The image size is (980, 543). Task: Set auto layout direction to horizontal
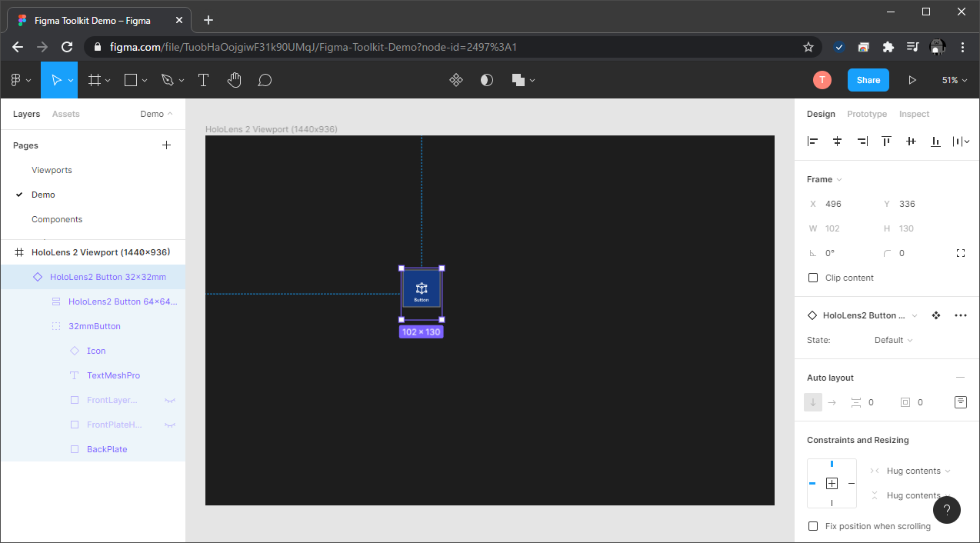832,402
